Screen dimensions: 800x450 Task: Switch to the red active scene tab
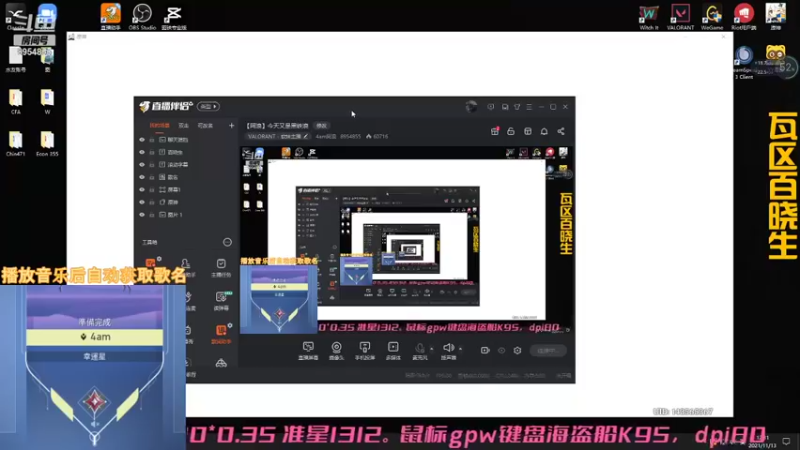tap(159, 126)
